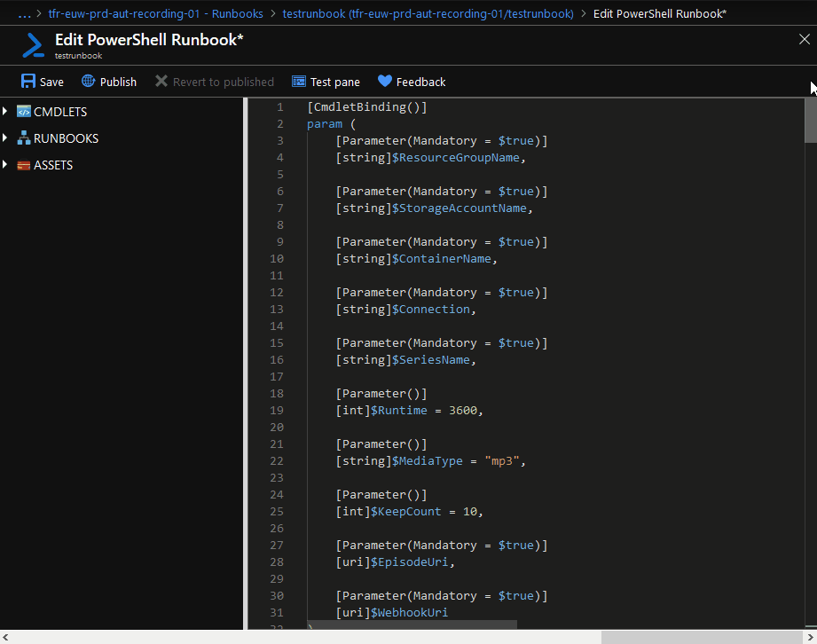Click the [Parameter()] attribute on line 21
Screen dimensions: 817x644
coord(381,444)
